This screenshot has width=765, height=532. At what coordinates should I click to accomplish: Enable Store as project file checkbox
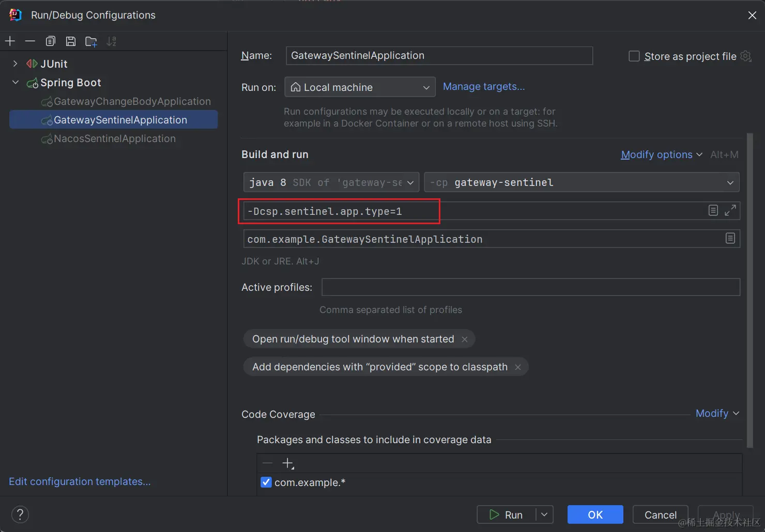(x=634, y=56)
